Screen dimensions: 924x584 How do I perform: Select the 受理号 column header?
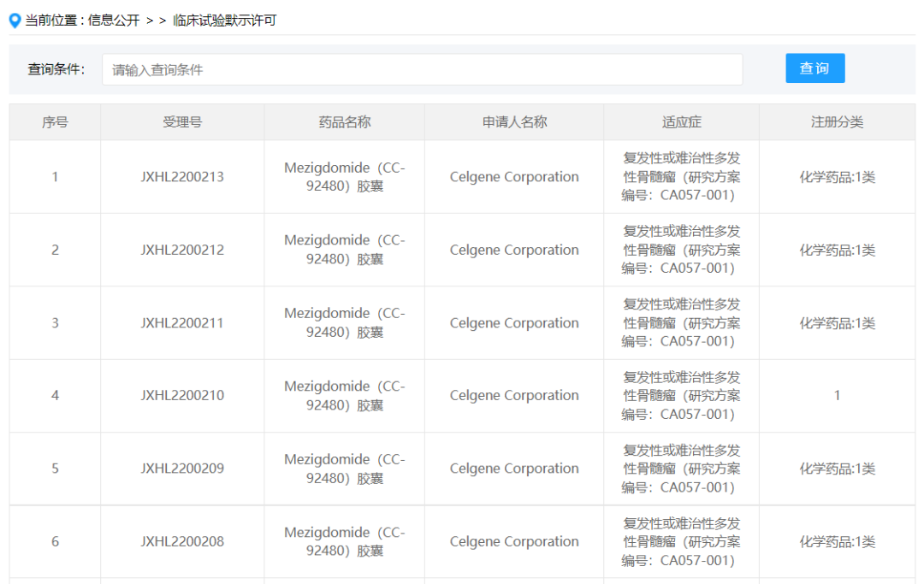tap(181, 121)
